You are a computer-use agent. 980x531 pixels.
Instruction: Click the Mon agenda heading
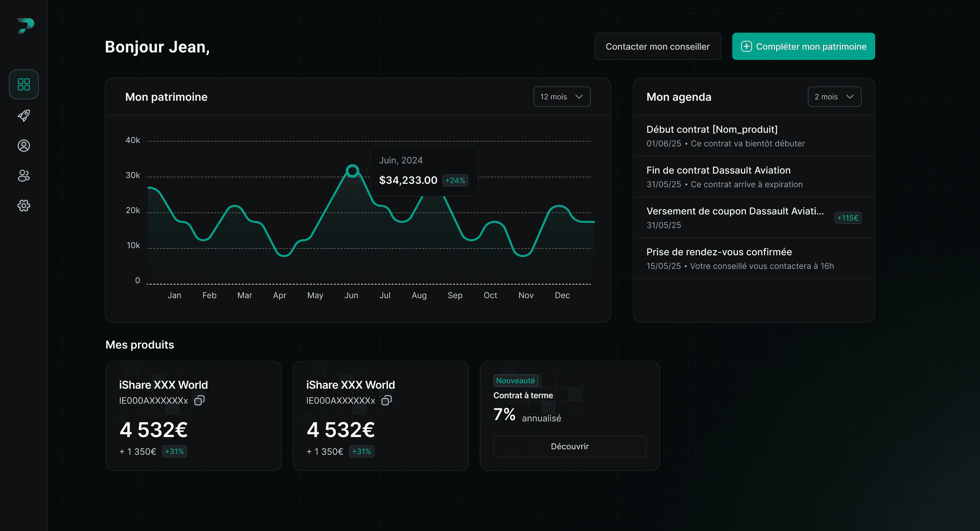(x=679, y=97)
